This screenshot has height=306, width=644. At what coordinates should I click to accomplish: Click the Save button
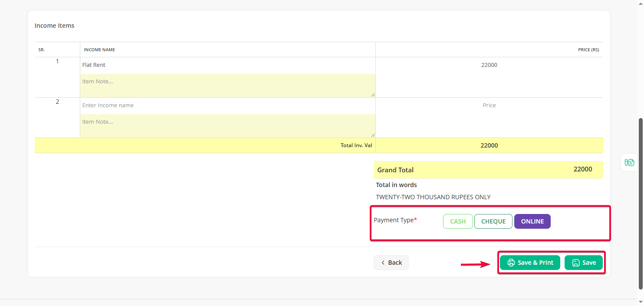(x=584, y=263)
